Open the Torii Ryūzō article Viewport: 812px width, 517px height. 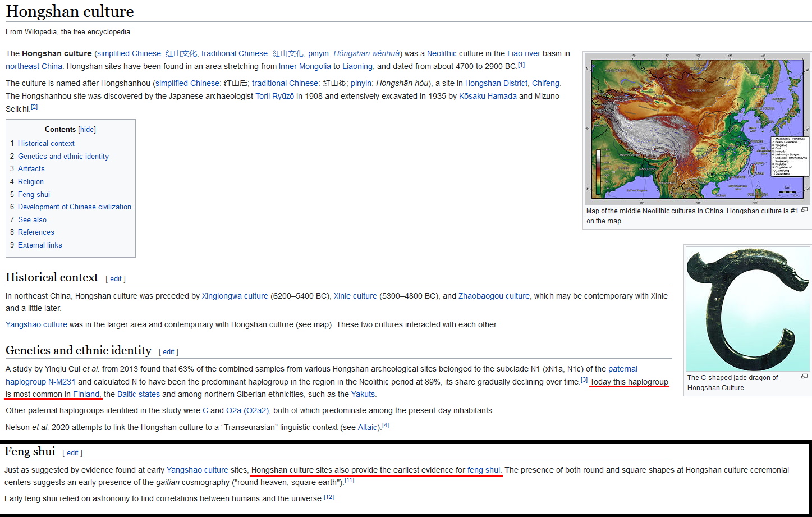275,97
